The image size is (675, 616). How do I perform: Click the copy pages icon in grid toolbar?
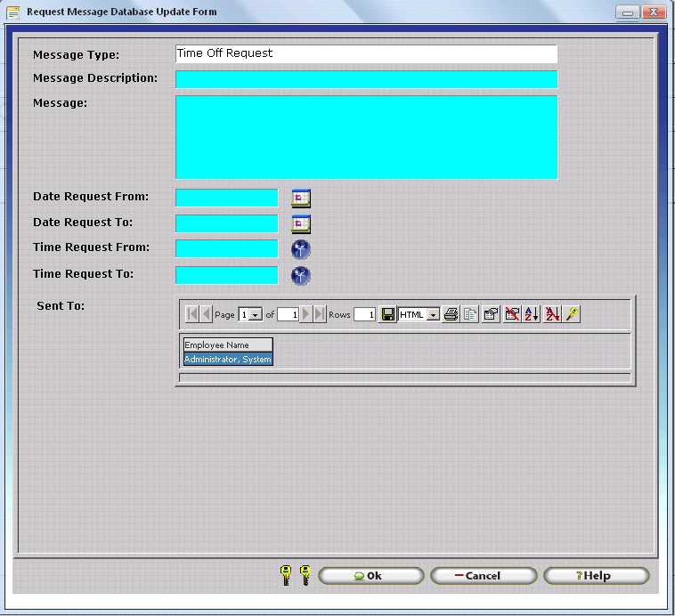(x=470, y=314)
